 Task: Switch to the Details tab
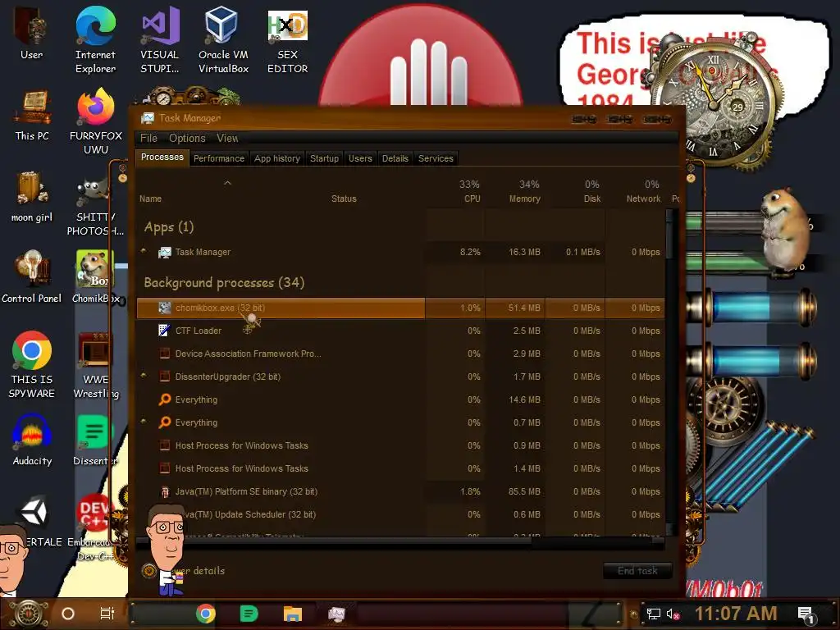395,158
